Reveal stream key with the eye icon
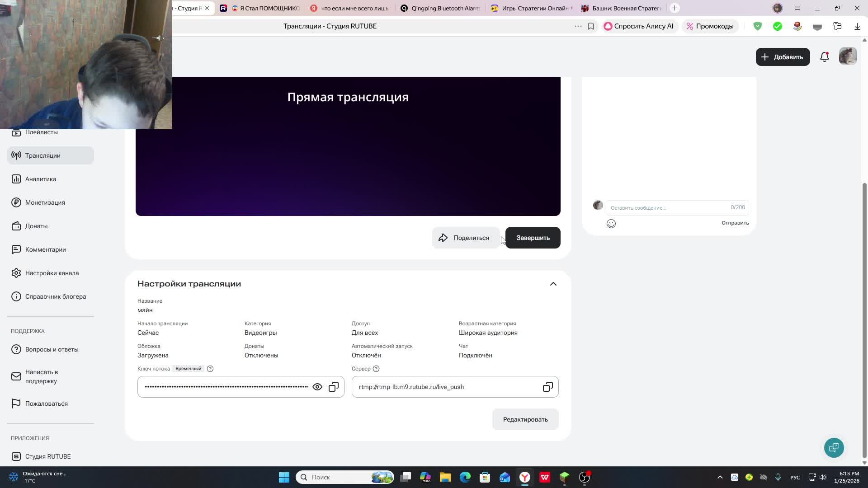This screenshot has height=488, width=868. coord(317,387)
